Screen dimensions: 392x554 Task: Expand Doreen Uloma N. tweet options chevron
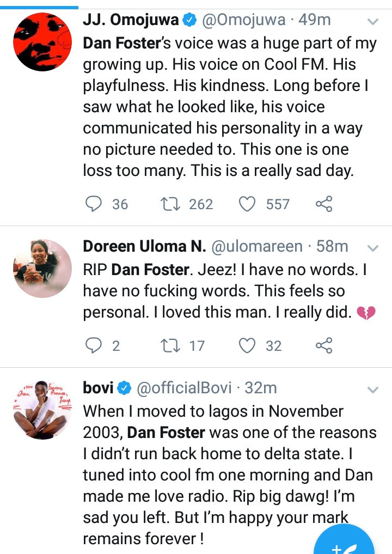[373, 248]
